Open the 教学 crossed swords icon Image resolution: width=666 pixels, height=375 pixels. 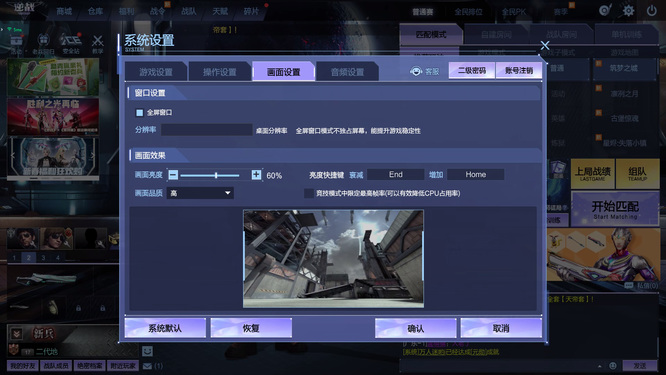coord(98,44)
